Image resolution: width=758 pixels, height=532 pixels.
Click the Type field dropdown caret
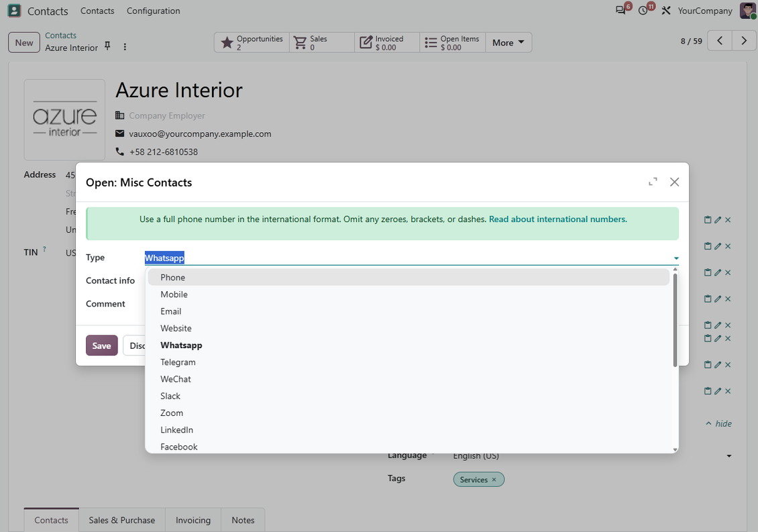[x=675, y=258]
